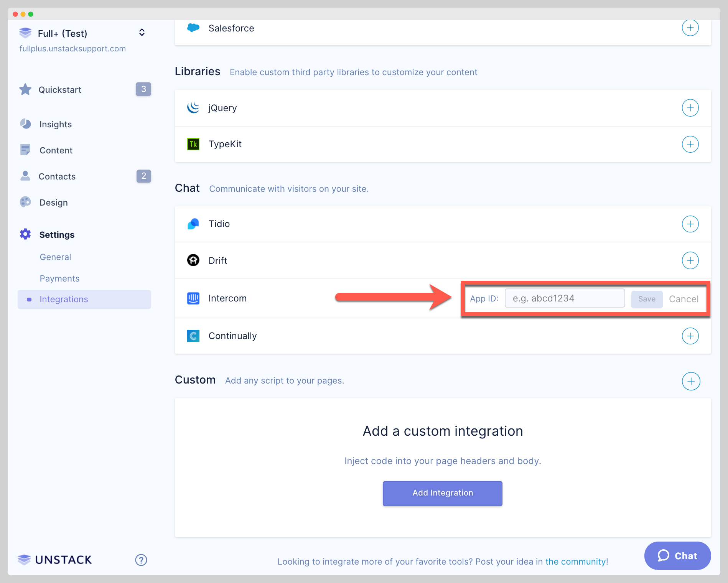Expand the Custom scripts section
The image size is (728, 583).
tap(691, 381)
